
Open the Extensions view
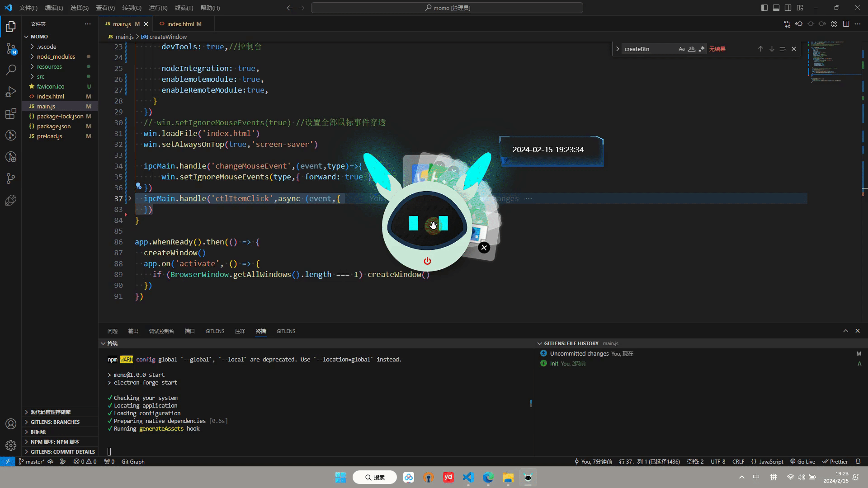tap(11, 113)
